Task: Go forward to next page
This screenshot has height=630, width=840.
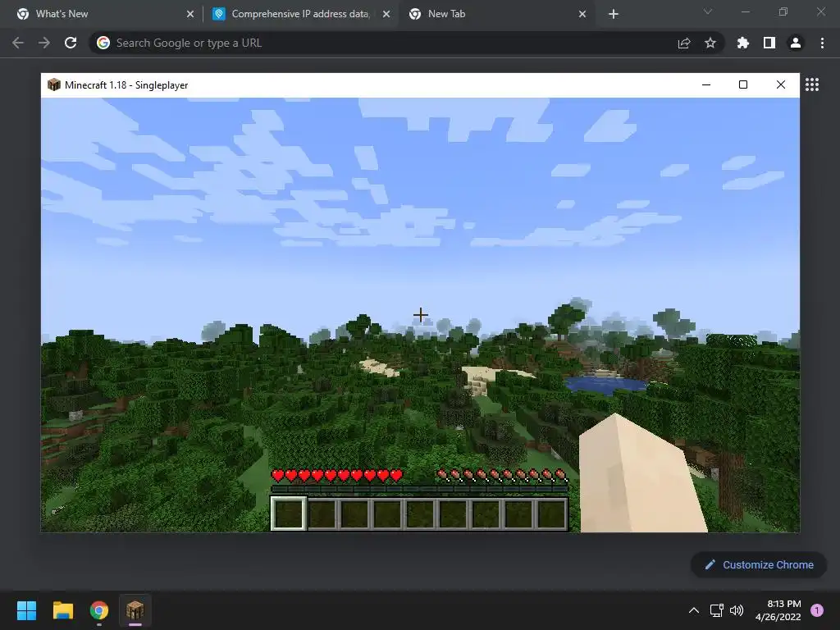Action: point(44,43)
